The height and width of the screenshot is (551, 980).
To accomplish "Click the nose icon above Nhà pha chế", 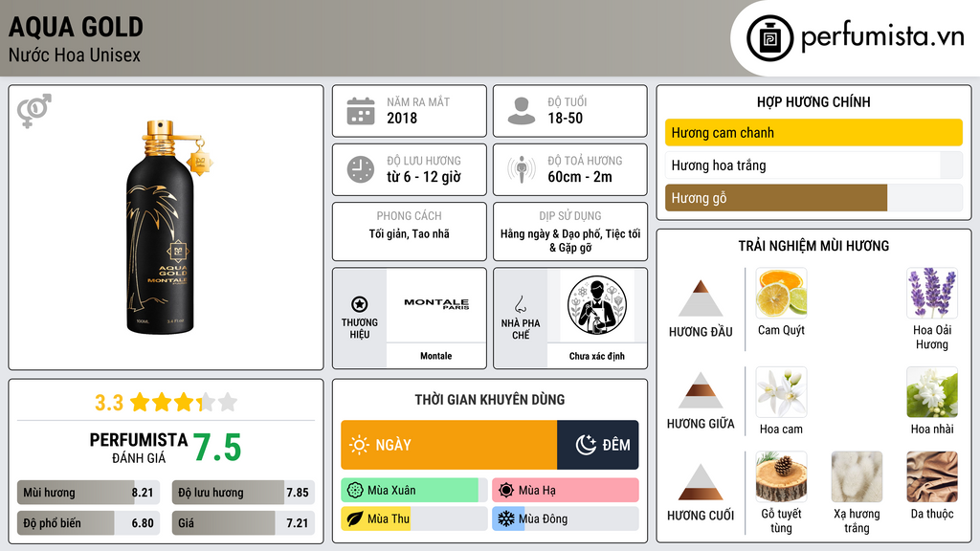I will click(520, 304).
